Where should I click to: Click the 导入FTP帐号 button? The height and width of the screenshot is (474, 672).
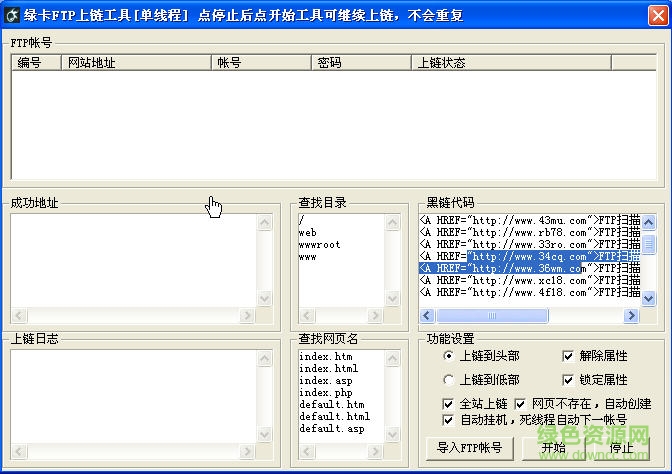[x=470, y=448]
